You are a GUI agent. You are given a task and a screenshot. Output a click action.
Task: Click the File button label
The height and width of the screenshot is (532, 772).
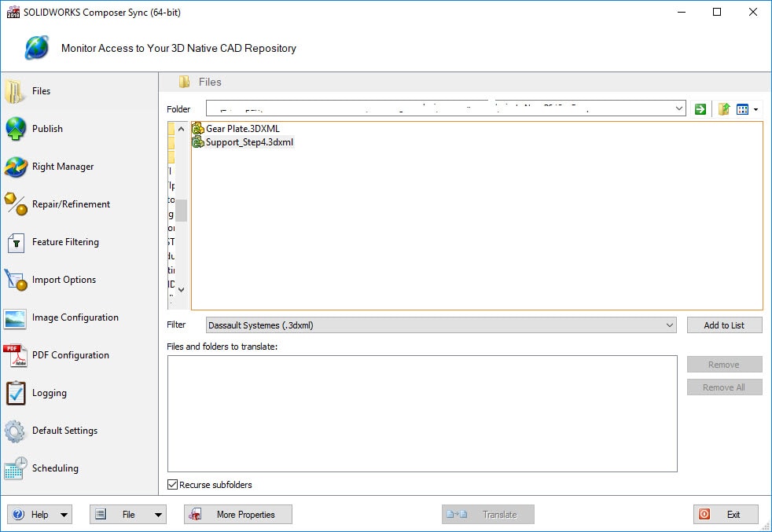[128, 515]
